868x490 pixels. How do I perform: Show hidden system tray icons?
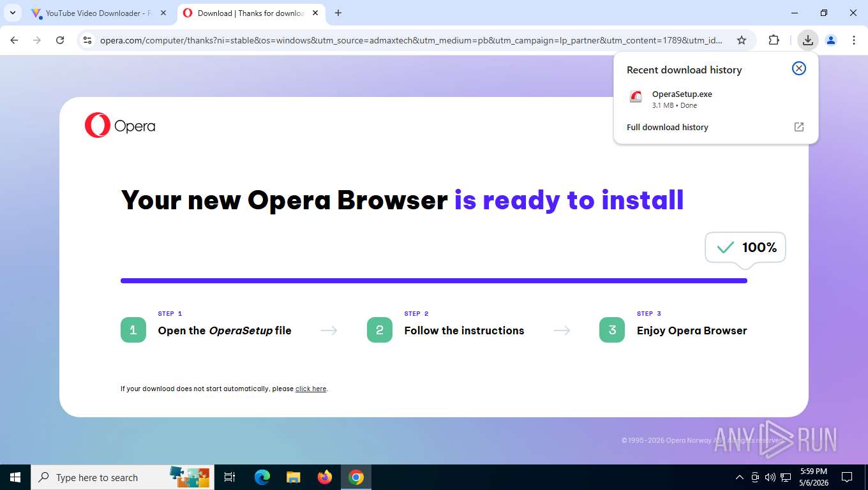tap(740, 477)
